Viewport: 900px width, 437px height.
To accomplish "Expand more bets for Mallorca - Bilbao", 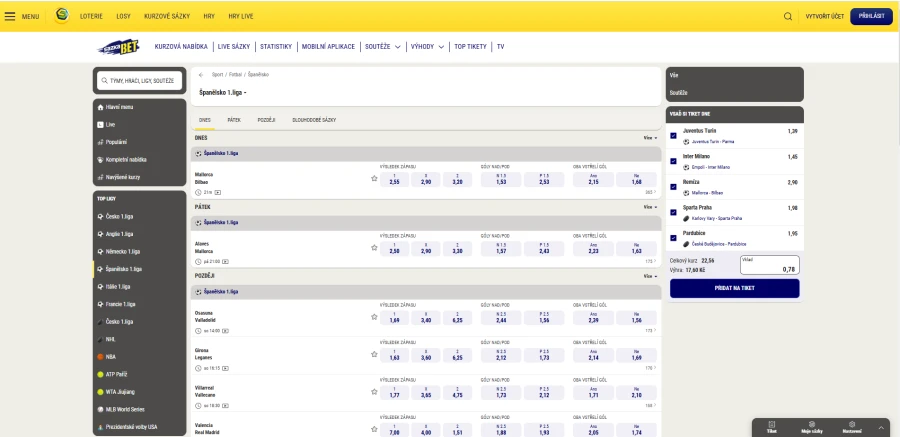I will 650,192.
